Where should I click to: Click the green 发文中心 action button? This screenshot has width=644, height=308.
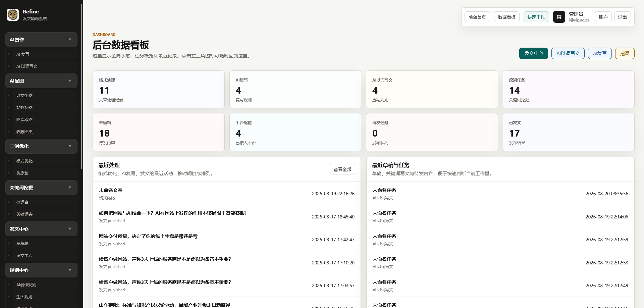coord(533,53)
